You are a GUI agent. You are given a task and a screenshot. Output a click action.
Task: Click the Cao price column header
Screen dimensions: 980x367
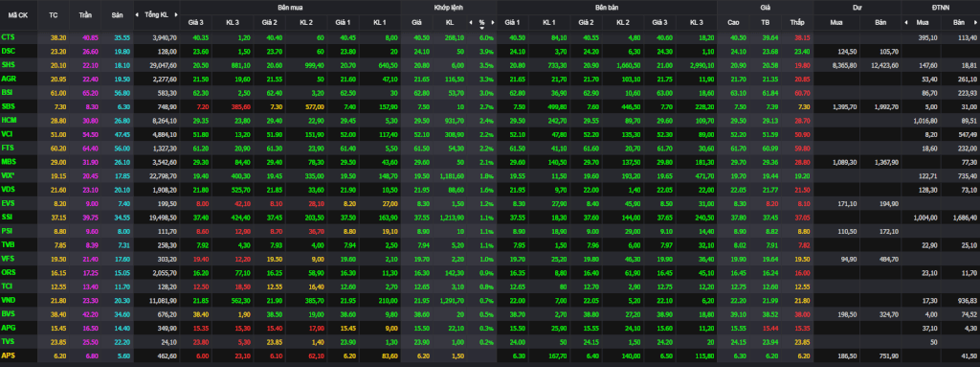733,23
